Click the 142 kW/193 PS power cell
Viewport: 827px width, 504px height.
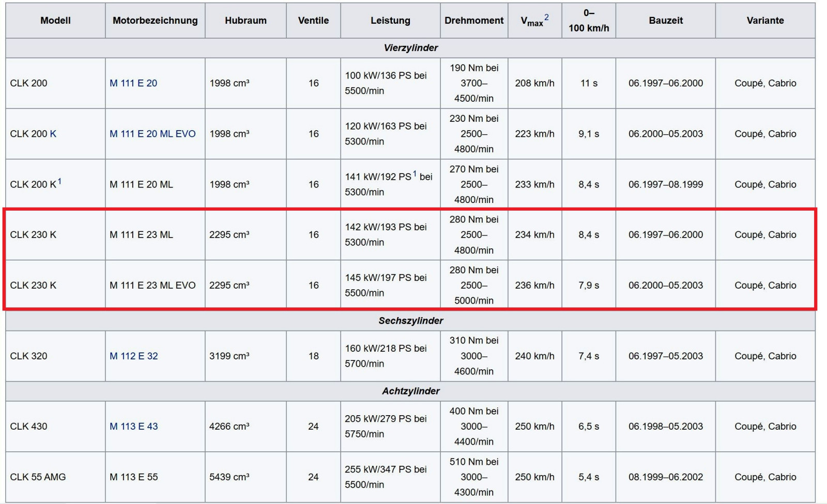[390, 234]
